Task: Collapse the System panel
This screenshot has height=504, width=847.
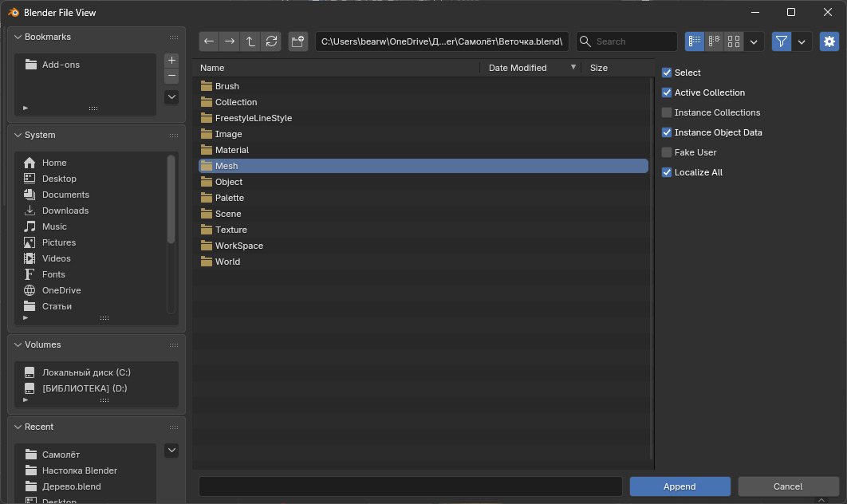Action: click(18, 135)
